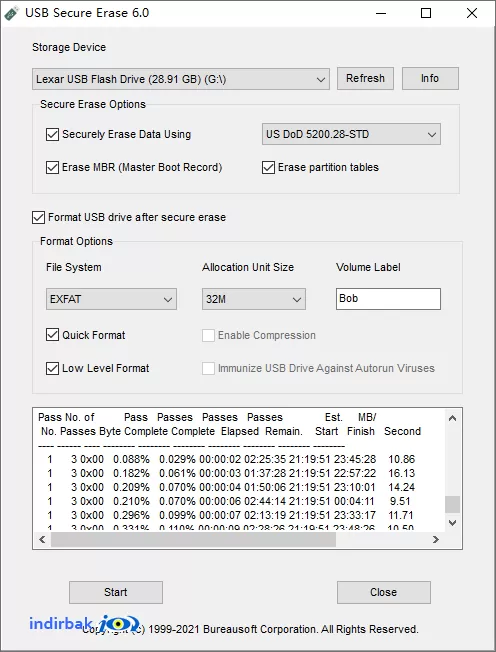Click the Close button at bottom

click(x=384, y=592)
